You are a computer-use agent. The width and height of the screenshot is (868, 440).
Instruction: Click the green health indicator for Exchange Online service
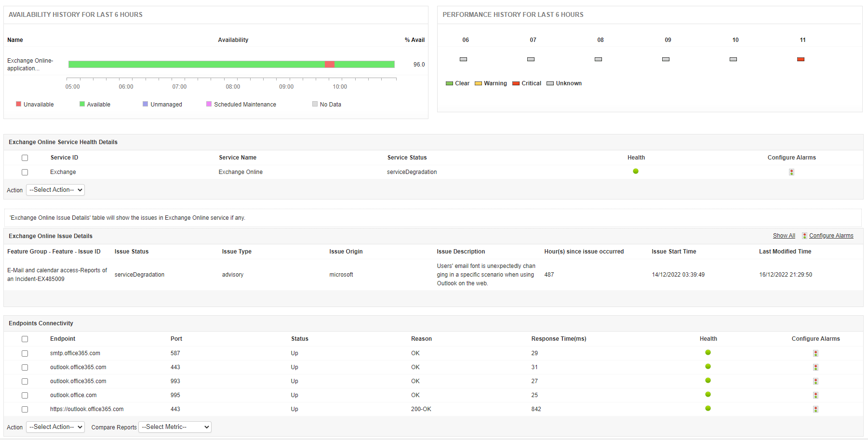[636, 171]
